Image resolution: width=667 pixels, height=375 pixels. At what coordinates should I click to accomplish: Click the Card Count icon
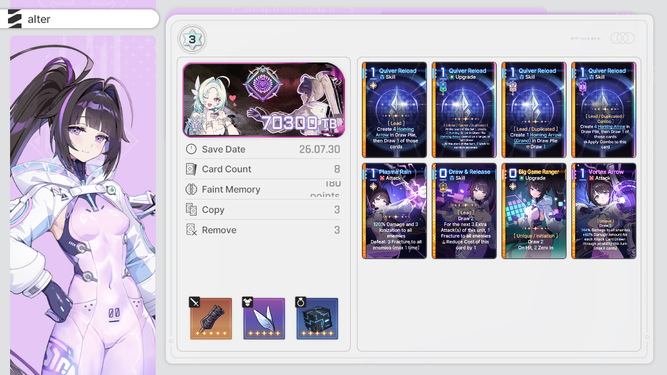191,169
